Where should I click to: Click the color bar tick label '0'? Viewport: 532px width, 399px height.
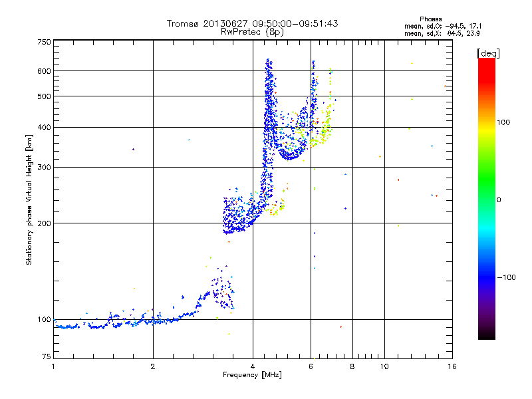coord(499,199)
